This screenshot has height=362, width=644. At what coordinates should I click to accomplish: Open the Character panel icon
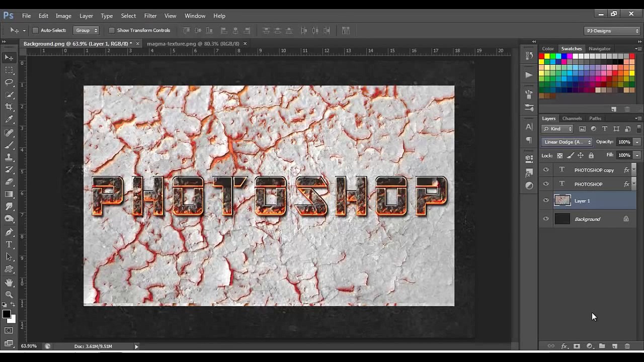tap(529, 127)
